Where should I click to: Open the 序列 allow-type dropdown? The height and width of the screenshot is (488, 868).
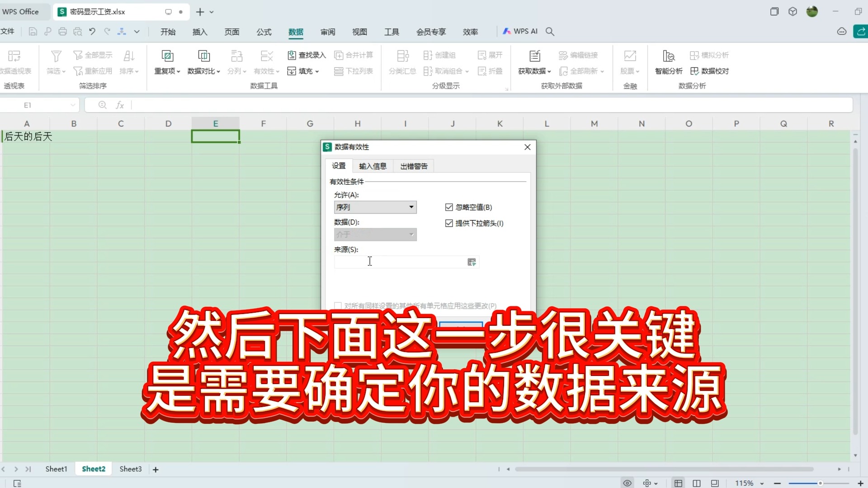pos(410,207)
